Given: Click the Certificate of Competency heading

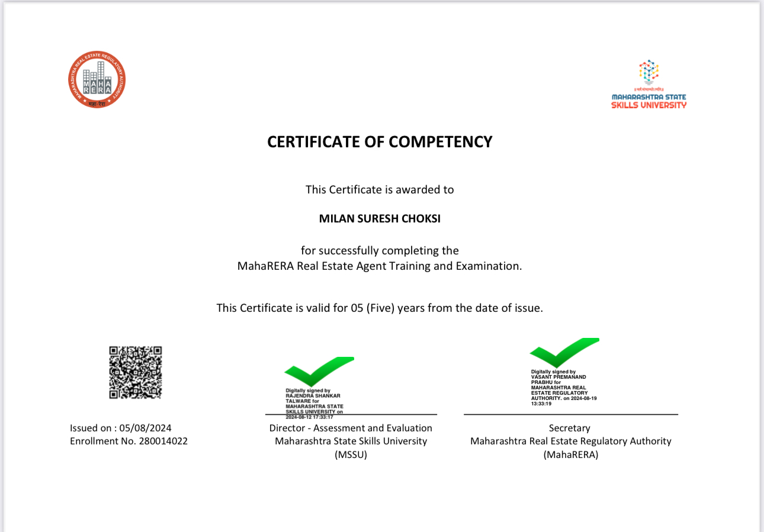Looking at the screenshot, I should 380,142.
